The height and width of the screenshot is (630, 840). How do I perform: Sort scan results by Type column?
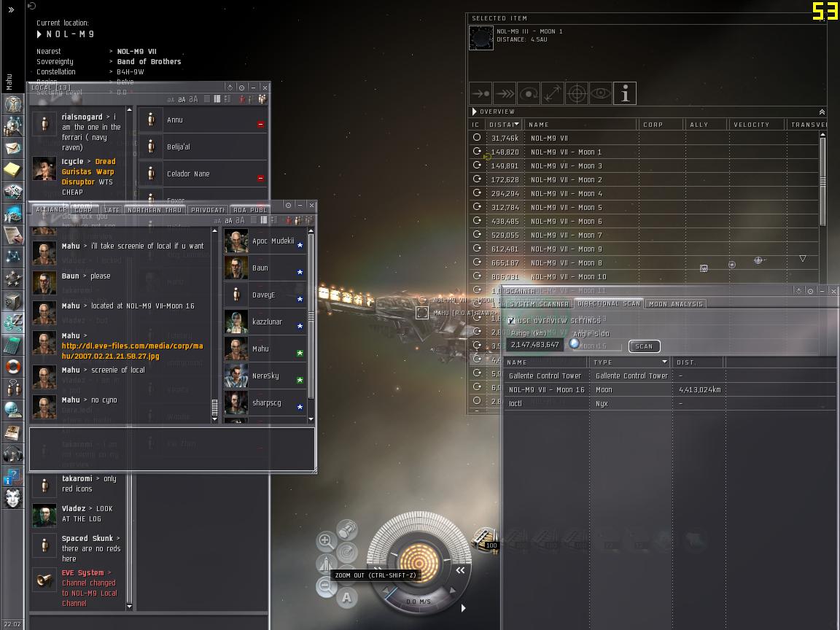point(630,362)
